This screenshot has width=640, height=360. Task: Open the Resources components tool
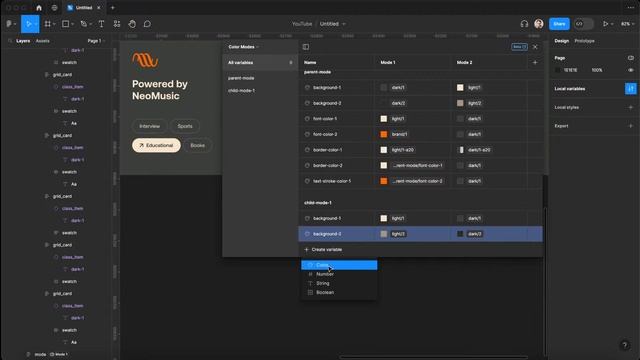pos(117,24)
